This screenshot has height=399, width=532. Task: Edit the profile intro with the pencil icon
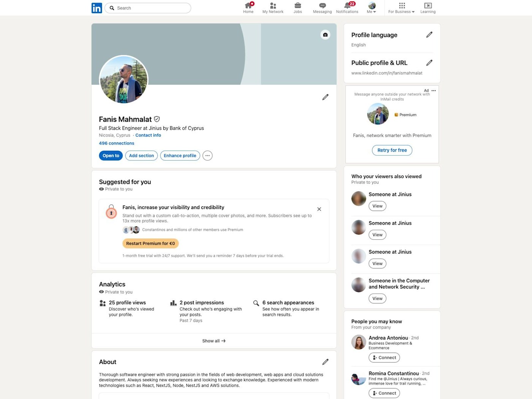point(325,97)
